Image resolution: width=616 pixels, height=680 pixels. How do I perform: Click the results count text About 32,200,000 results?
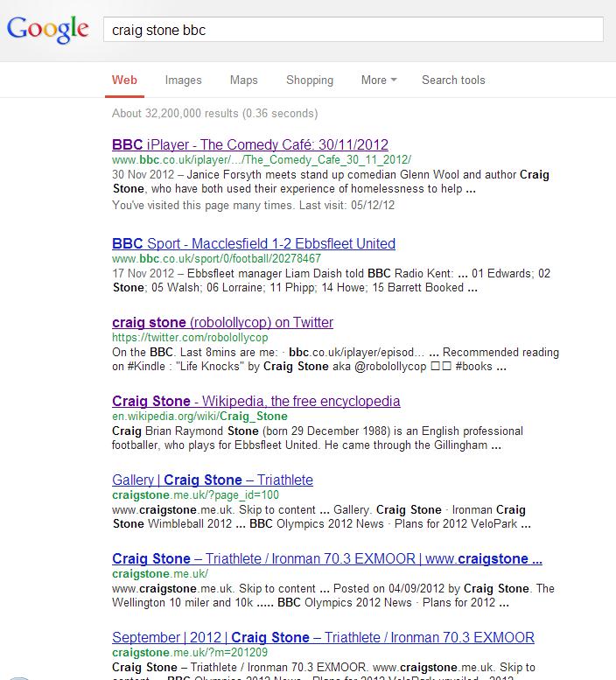coord(215,114)
